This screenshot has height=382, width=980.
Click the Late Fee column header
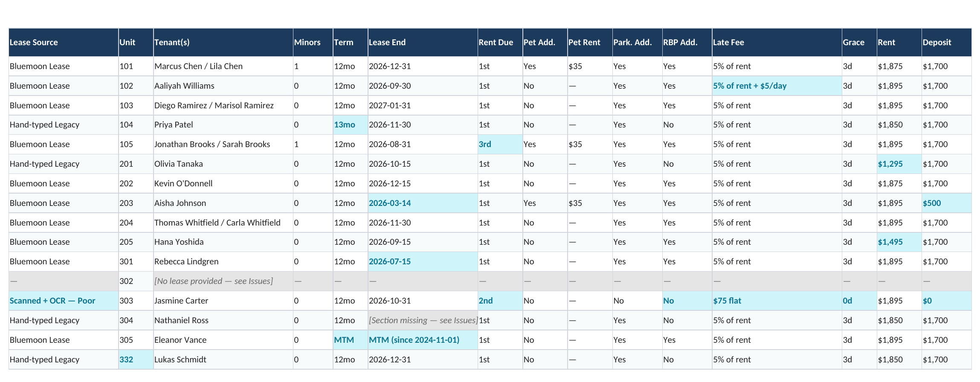(777, 42)
